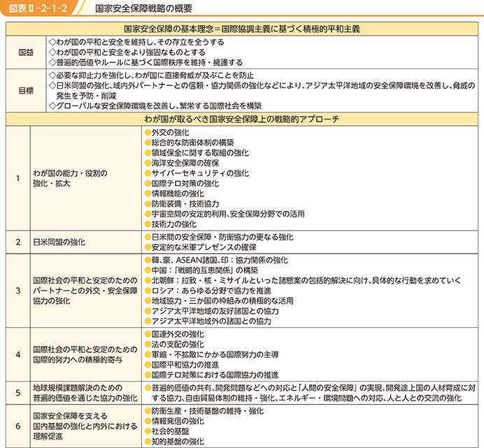Click the figure label 図表Ⅱ-2-1-2
This screenshot has height=448, width=484.
click(37, 8)
